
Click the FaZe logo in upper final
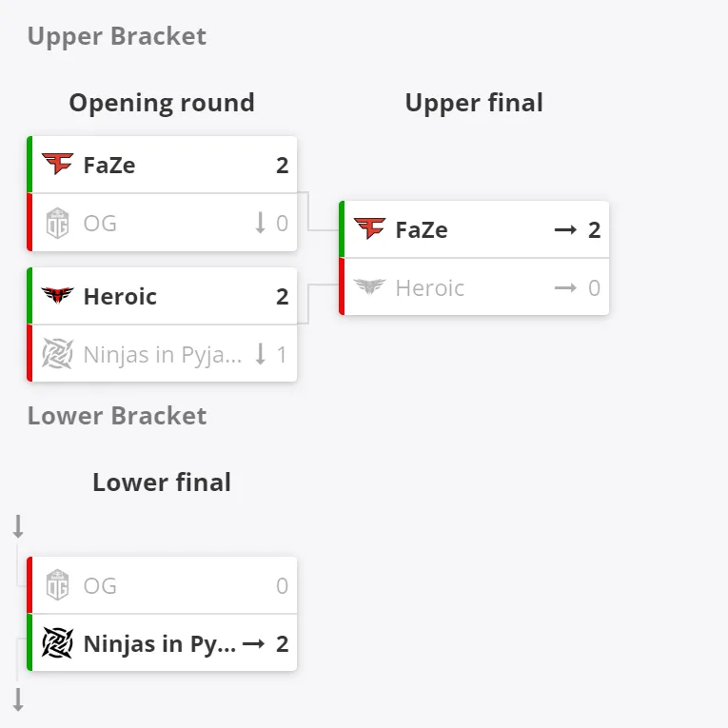click(369, 228)
